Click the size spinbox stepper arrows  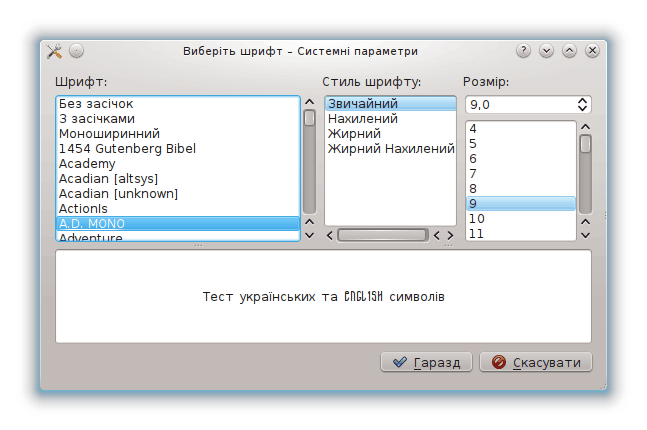583,104
